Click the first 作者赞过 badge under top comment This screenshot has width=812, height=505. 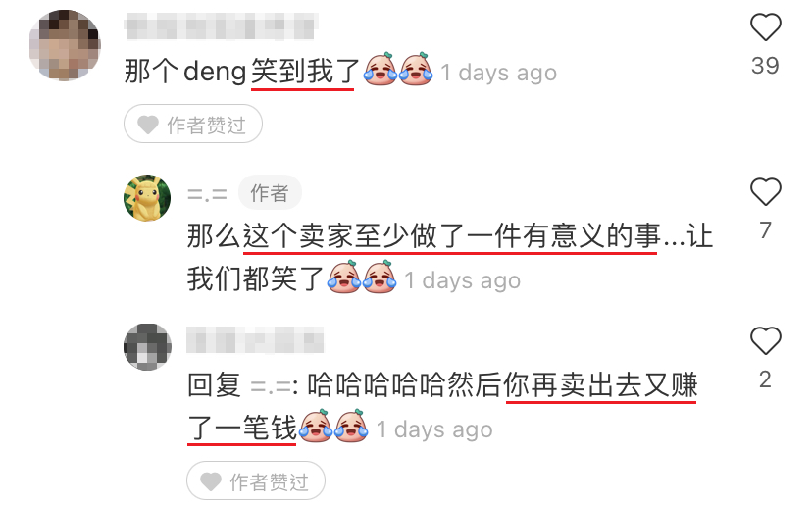click(193, 124)
